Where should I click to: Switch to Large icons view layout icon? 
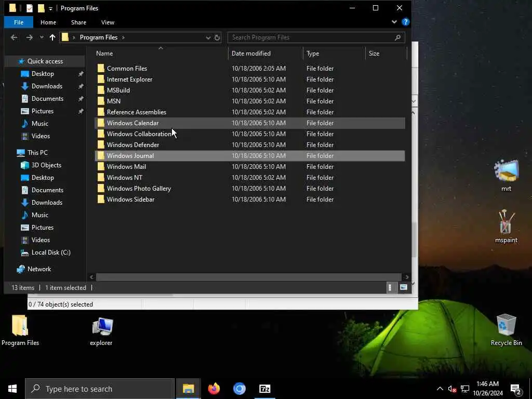pyautogui.click(x=403, y=288)
